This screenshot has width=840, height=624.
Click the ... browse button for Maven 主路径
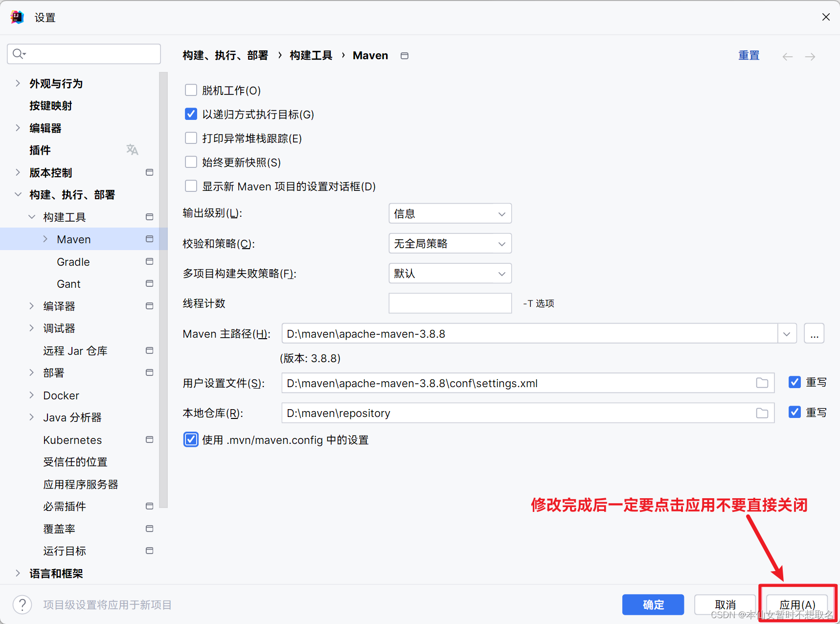pos(814,334)
